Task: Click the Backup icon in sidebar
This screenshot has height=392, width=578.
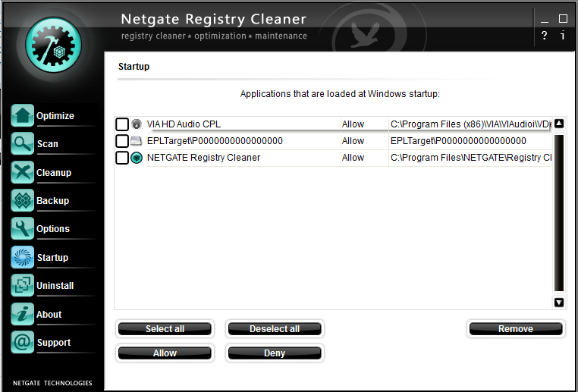Action: coord(22,200)
